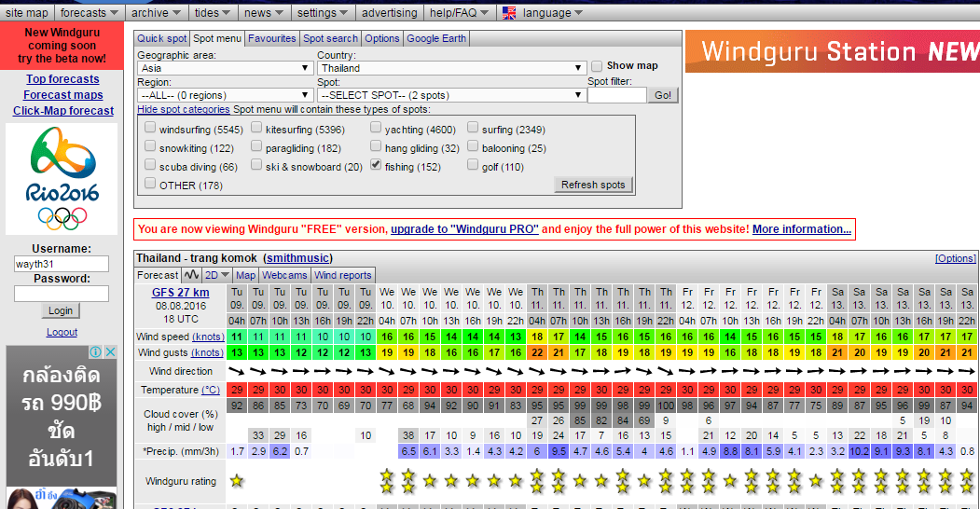Enable the kitesurfing (5396) checkbox

pyautogui.click(x=256, y=128)
